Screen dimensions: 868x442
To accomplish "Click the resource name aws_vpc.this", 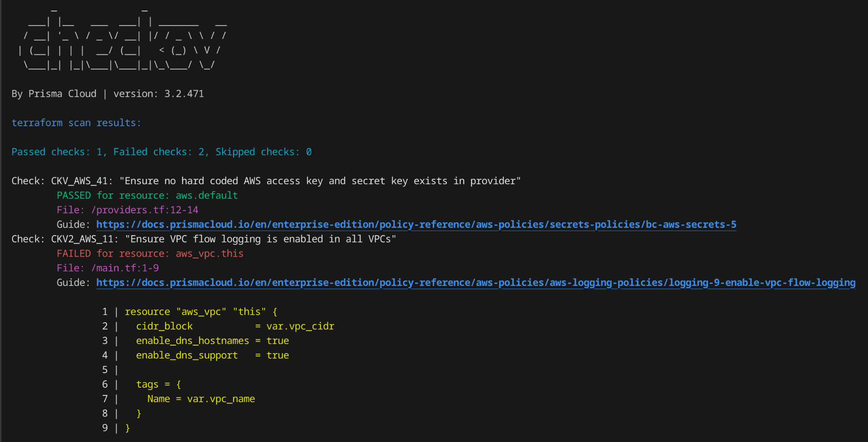I will point(209,253).
